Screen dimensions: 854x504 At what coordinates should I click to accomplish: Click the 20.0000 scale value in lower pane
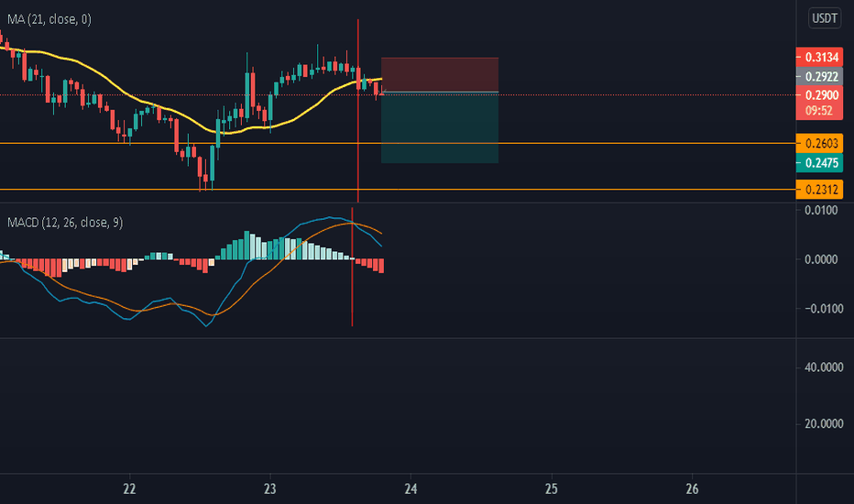pos(824,423)
